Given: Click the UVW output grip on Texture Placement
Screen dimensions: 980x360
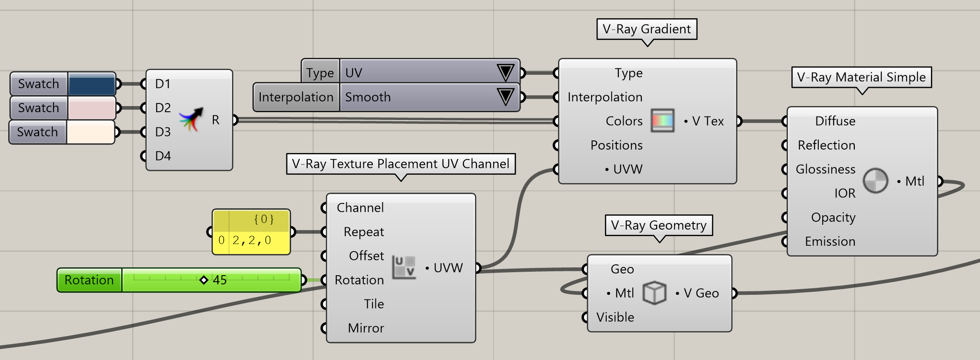Looking at the screenshot, I should point(478,268).
